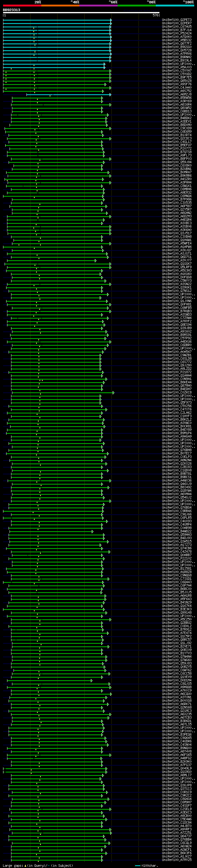Open hit UniRef100_Q8XW52
The height and width of the screenshot is (868, 197).
point(177,108)
